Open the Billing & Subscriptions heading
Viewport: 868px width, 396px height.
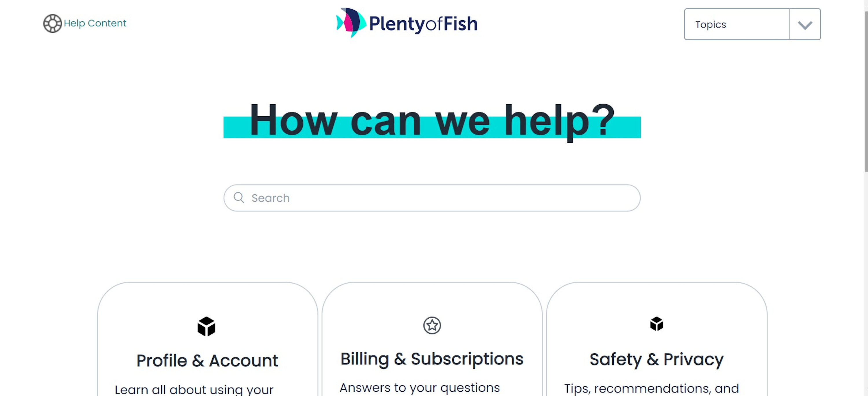tap(432, 359)
